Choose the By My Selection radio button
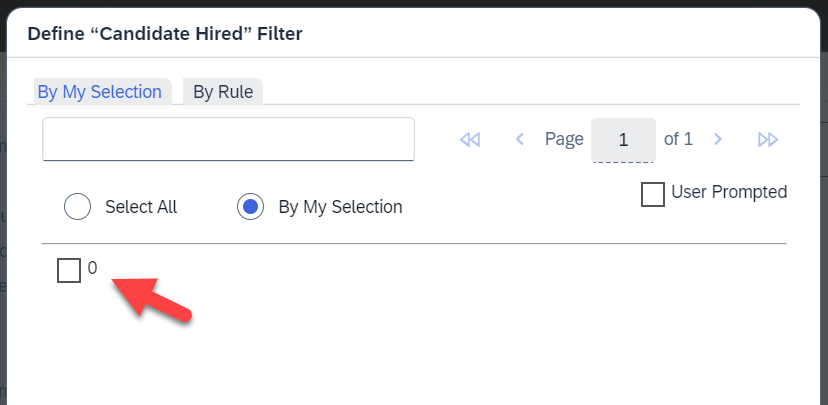 pyautogui.click(x=250, y=206)
